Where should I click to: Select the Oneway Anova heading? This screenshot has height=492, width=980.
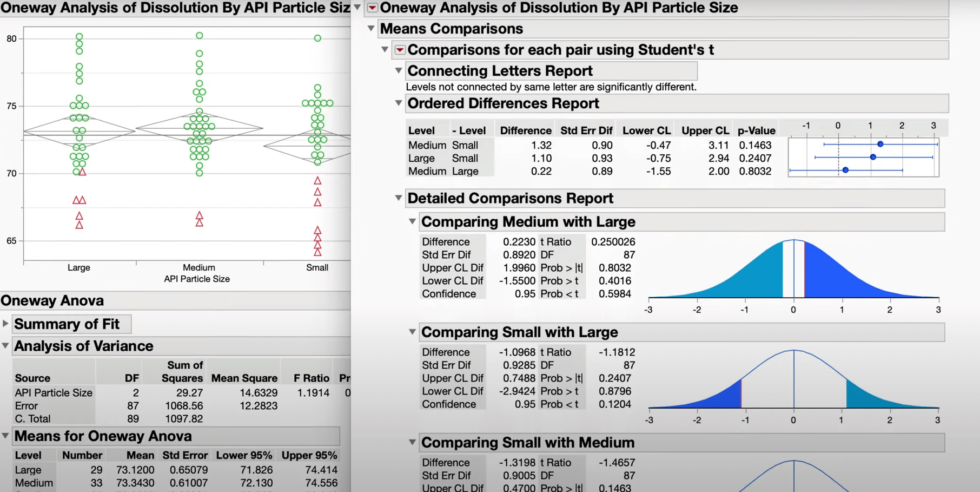(52, 300)
